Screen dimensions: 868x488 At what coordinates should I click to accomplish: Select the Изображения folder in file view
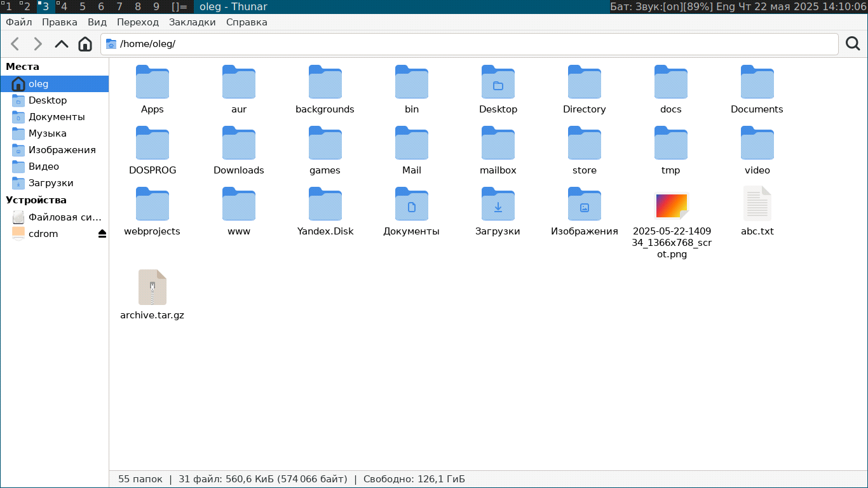pyautogui.click(x=585, y=204)
